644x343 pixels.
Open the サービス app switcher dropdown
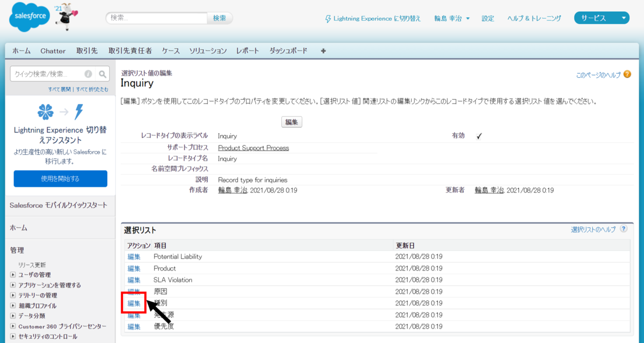coord(602,18)
